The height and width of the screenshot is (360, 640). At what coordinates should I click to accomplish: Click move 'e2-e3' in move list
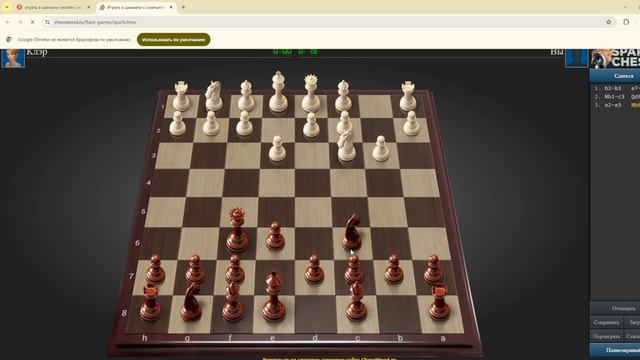[x=613, y=105]
